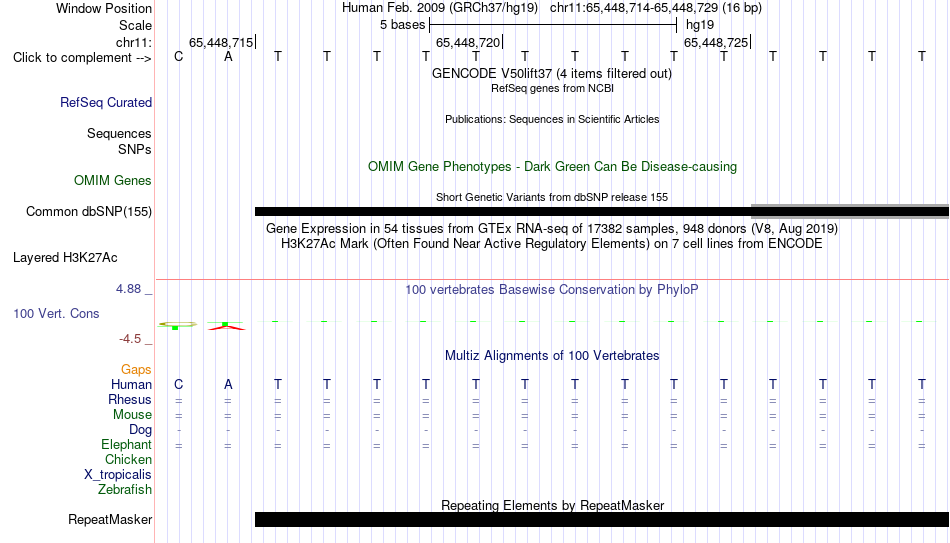Click the Layered H3K27Ac track label

pyautogui.click(x=65, y=258)
